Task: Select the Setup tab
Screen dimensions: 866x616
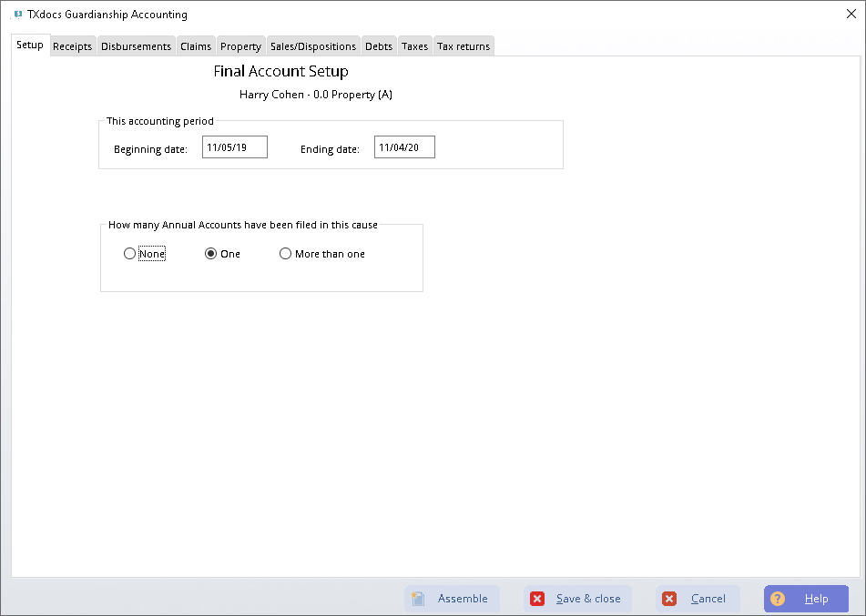Action: [30, 45]
